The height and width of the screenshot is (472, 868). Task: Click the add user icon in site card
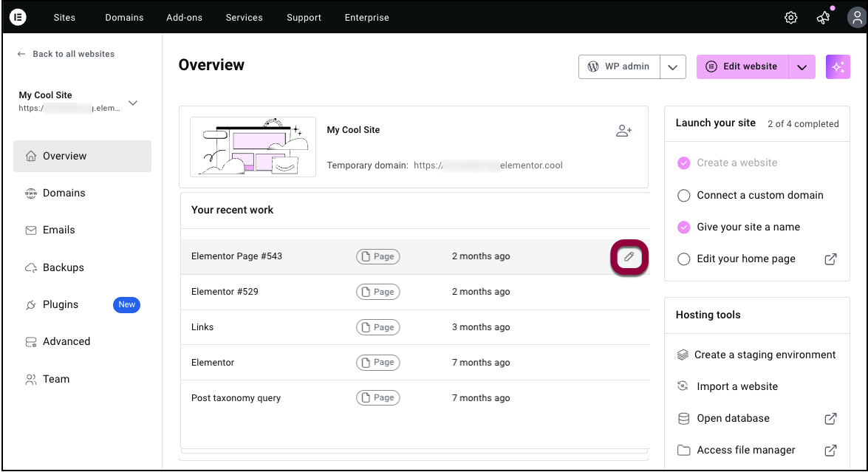coord(623,131)
